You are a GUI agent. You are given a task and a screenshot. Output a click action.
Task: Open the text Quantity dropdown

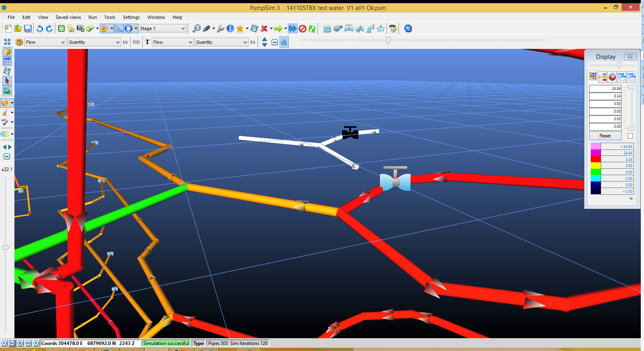[x=221, y=42]
